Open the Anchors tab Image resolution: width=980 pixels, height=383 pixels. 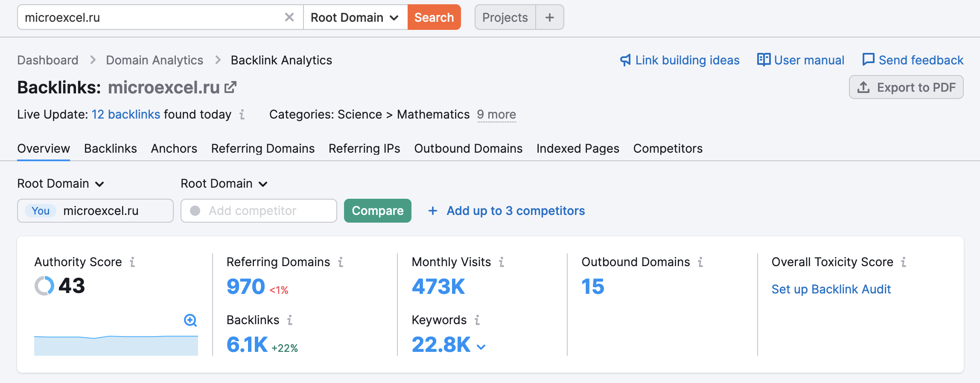174,148
